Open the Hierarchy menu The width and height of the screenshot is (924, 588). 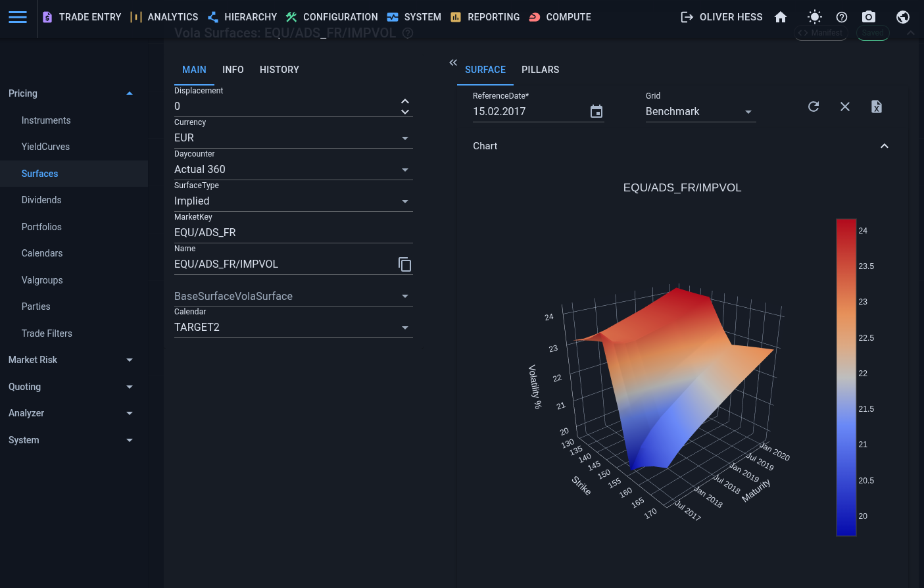(x=242, y=17)
